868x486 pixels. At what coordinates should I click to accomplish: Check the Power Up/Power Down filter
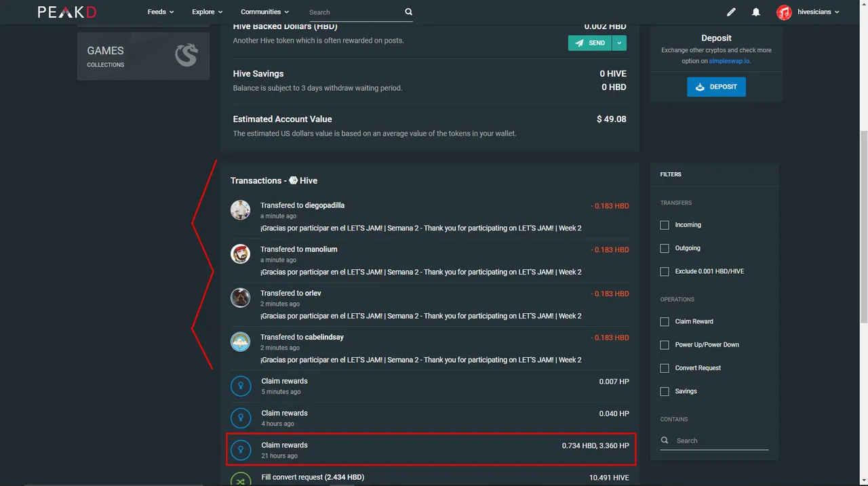pos(665,345)
